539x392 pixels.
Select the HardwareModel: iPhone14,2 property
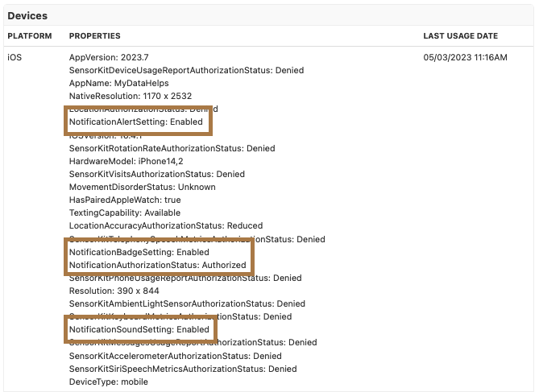(127, 161)
